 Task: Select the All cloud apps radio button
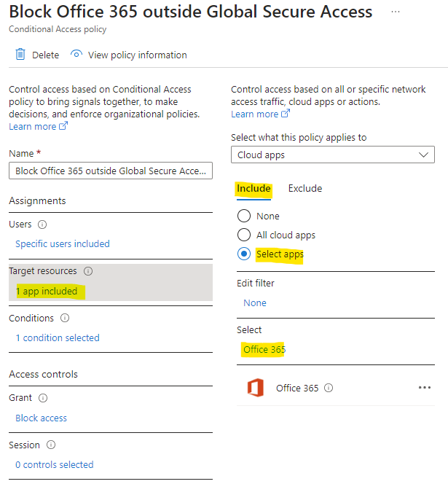244,235
